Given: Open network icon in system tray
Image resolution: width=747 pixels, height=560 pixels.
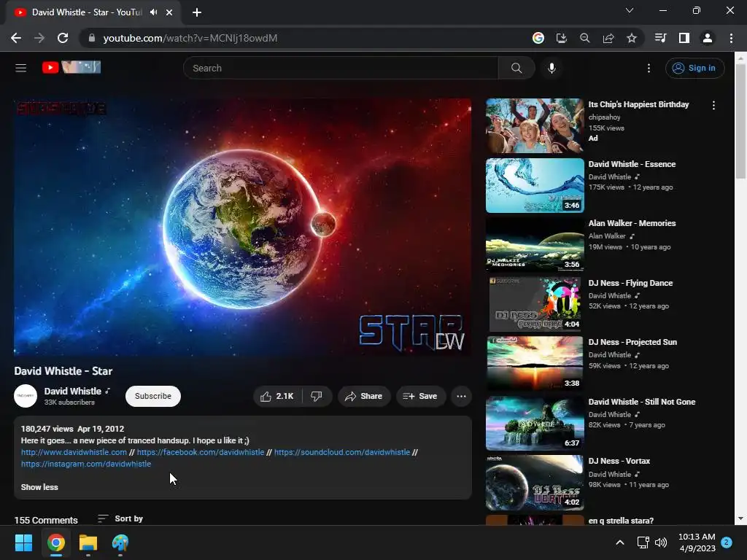Looking at the screenshot, I should [x=643, y=542].
